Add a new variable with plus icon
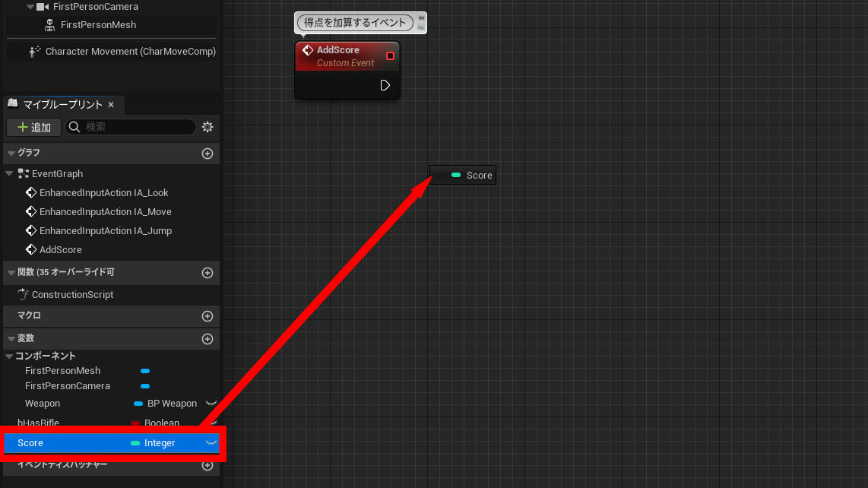Viewport: 868px width, 488px height. point(207,339)
